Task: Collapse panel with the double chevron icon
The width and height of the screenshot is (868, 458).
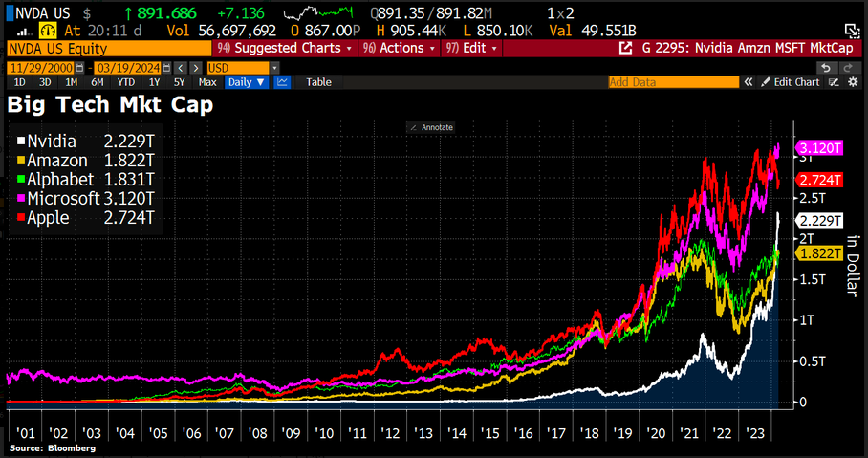Action: [749, 82]
